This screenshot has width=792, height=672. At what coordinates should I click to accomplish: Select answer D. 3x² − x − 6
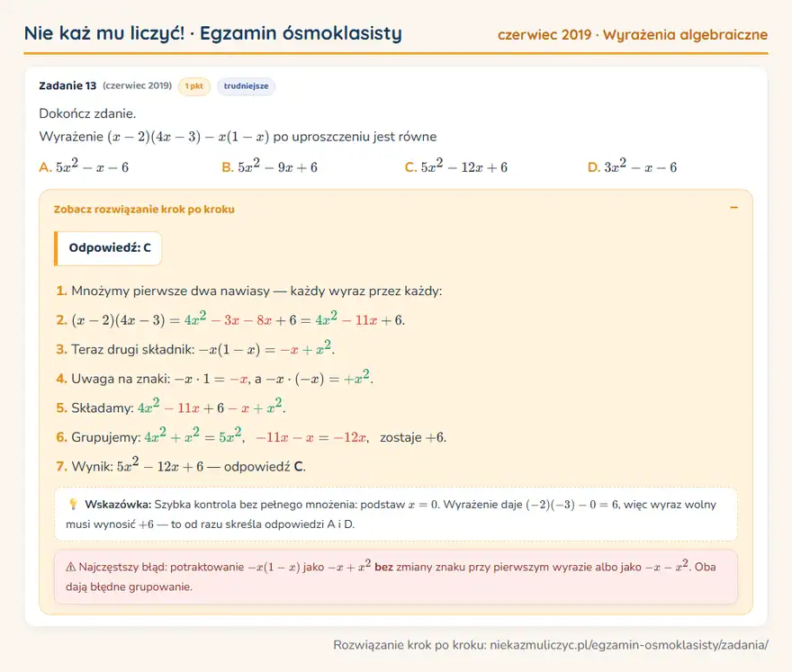tap(632, 166)
